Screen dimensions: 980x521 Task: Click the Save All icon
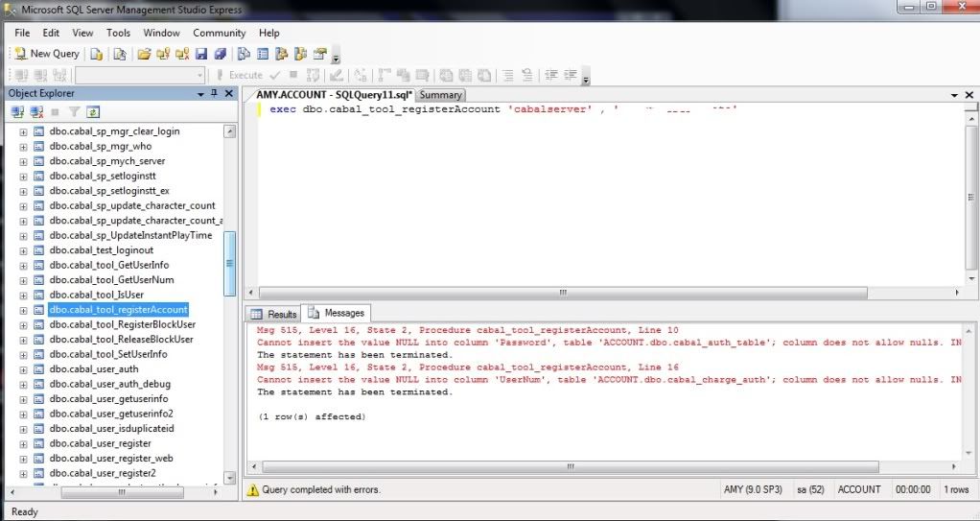tap(221, 54)
